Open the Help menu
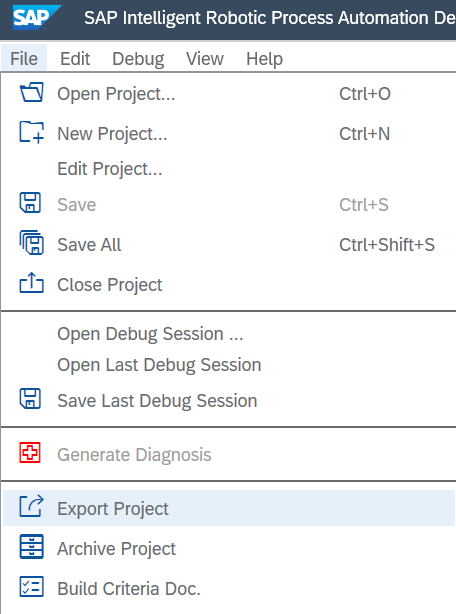 264,59
